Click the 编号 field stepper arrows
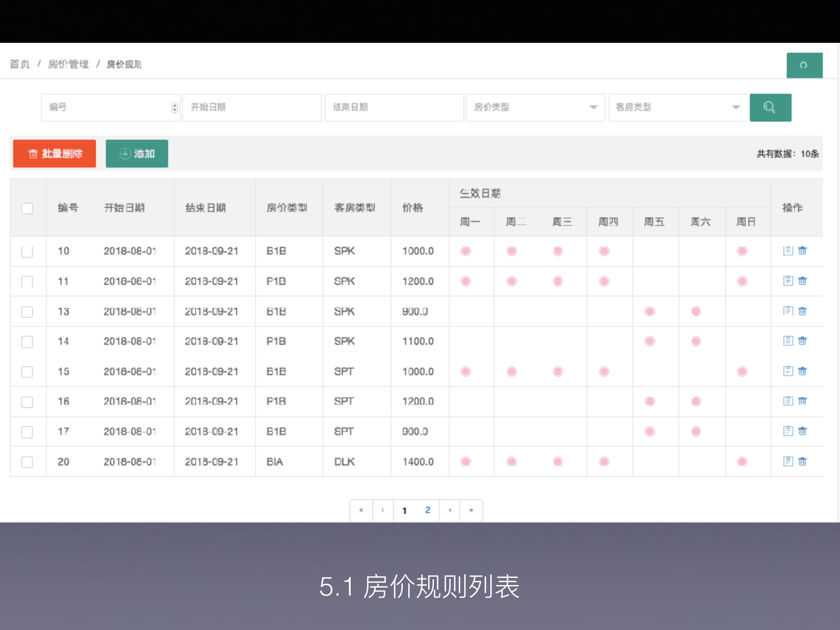The height and width of the screenshot is (630, 840). coord(175,108)
